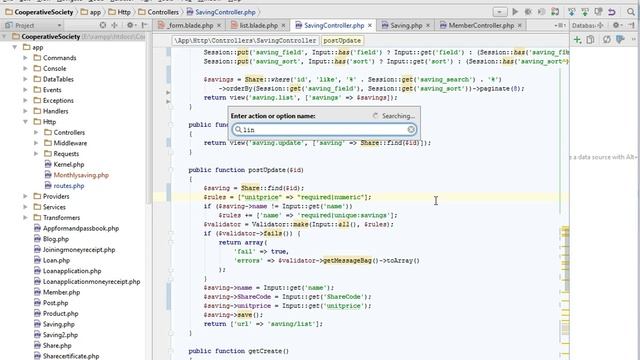Select Share.php in project tree

click(57, 345)
